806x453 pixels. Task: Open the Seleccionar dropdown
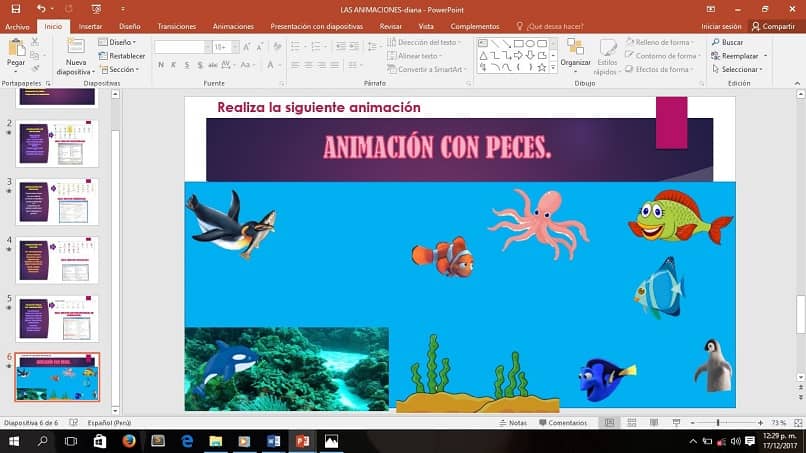pos(737,69)
